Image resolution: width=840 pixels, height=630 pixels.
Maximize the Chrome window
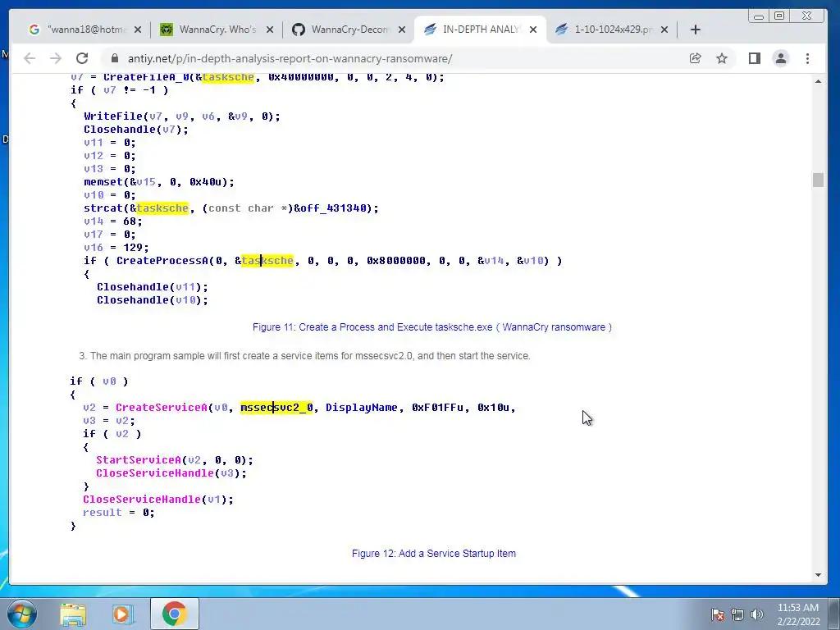point(779,16)
